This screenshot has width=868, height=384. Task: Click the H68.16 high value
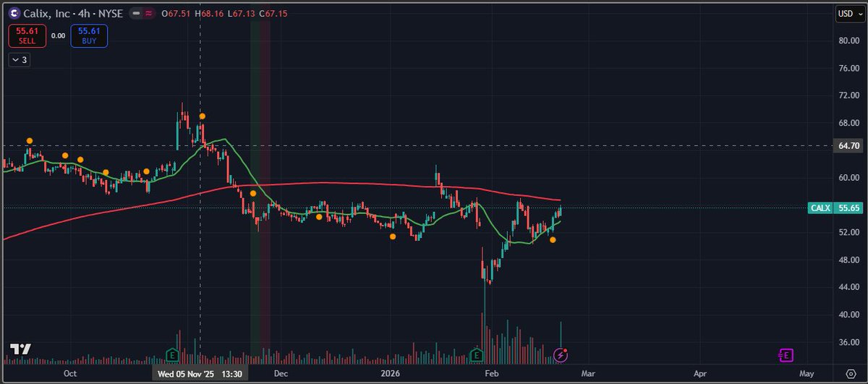click(x=210, y=13)
